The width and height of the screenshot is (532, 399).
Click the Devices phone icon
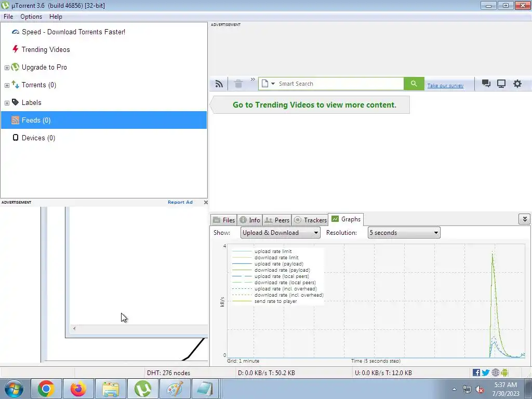[x=15, y=137]
